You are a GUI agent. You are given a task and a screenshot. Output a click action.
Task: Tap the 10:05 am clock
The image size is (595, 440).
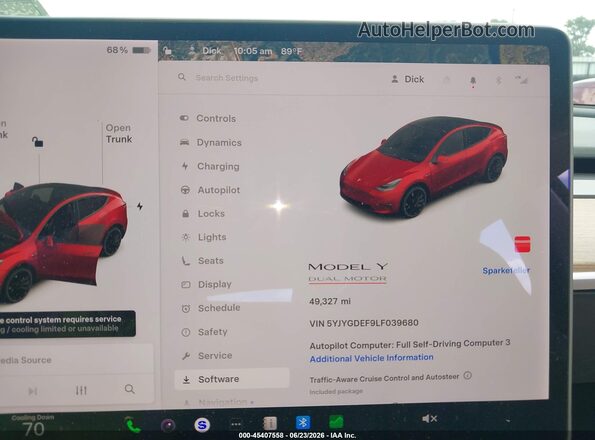[253, 51]
